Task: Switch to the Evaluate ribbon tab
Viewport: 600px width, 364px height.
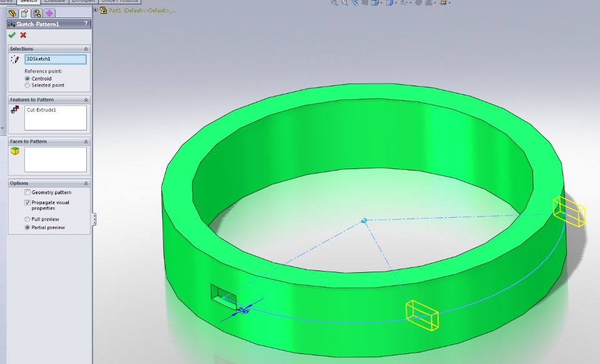Action: coord(54,1)
